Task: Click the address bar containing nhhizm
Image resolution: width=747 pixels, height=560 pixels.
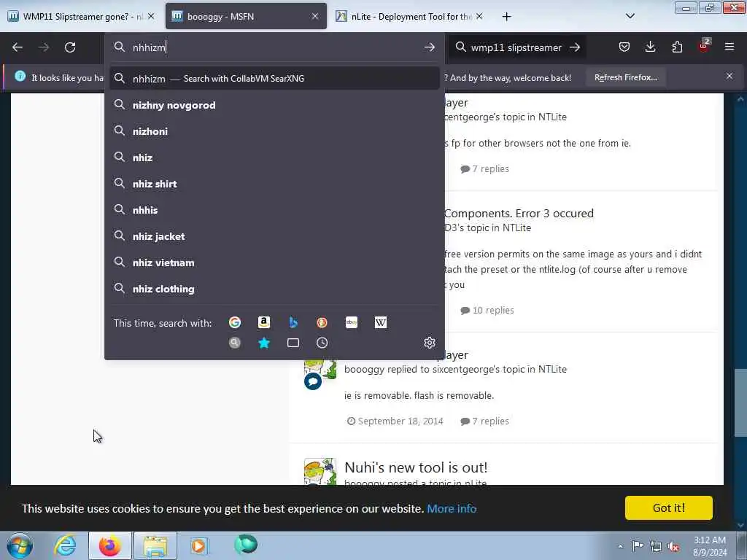Action: coord(274,47)
